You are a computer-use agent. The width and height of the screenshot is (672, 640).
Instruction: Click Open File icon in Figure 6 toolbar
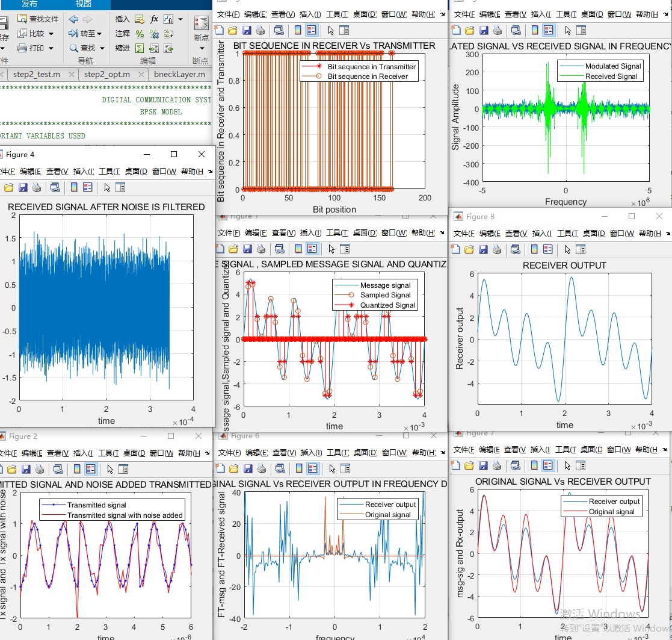[x=233, y=469]
